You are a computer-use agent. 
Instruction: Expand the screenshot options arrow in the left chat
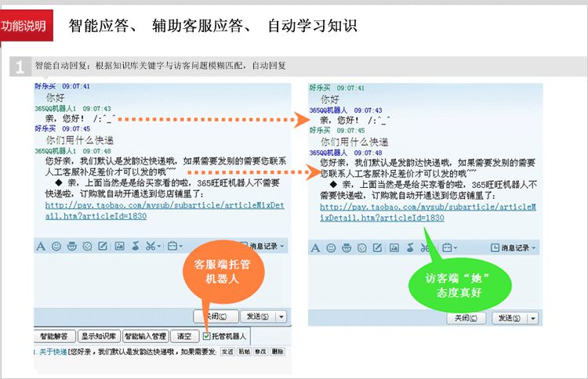(x=159, y=247)
